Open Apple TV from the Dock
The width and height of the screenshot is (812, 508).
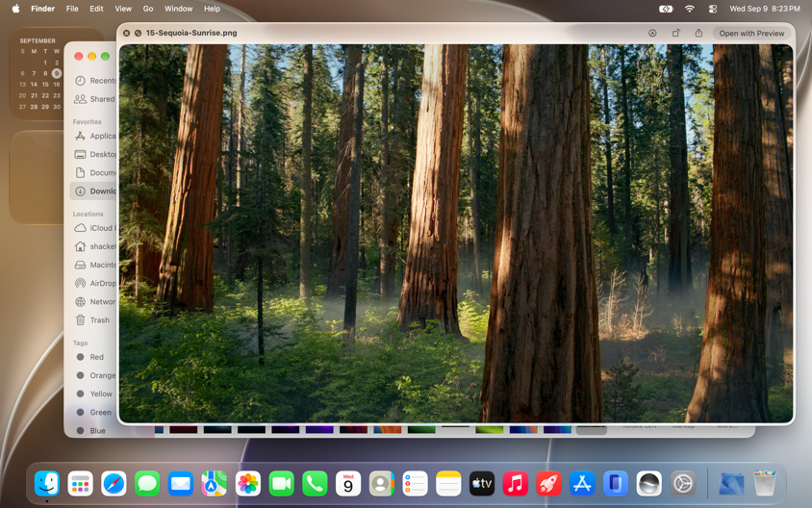click(482, 484)
